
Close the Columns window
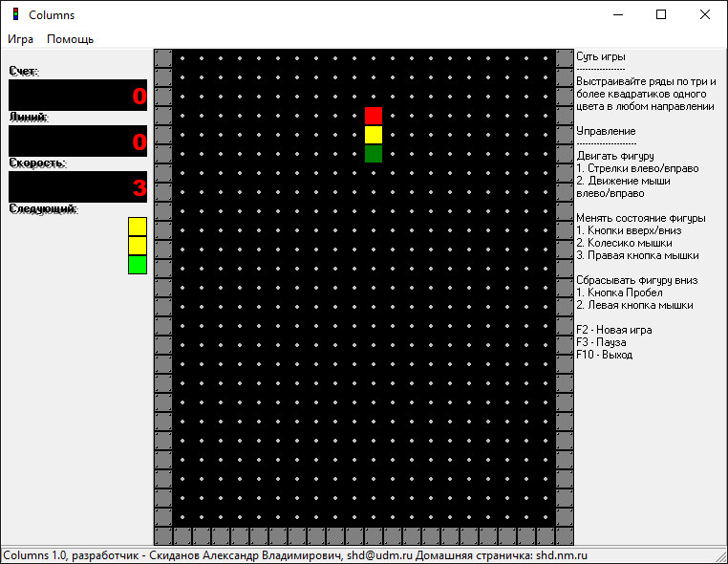(x=705, y=15)
